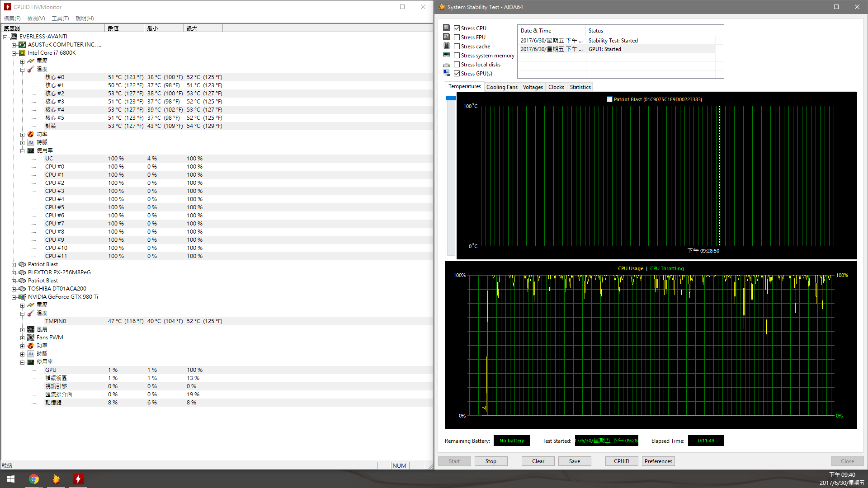Click the 使用率 graph icon under Intel Core i7
This screenshot has width=868, height=488.
(31, 150)
